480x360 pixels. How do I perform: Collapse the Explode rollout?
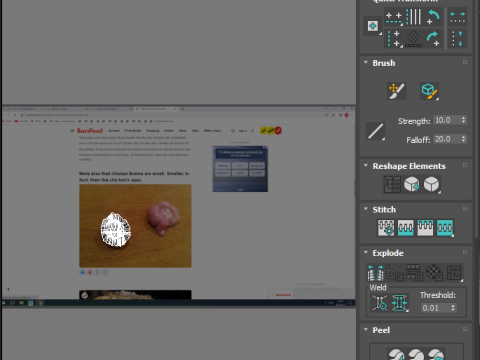pyautogui.click(x=366, y=252)
